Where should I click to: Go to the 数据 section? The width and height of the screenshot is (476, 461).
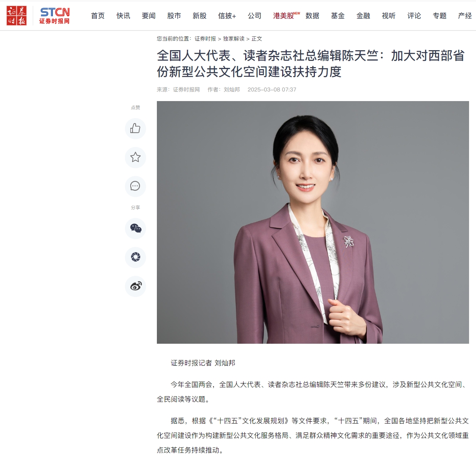click(312, 16)
